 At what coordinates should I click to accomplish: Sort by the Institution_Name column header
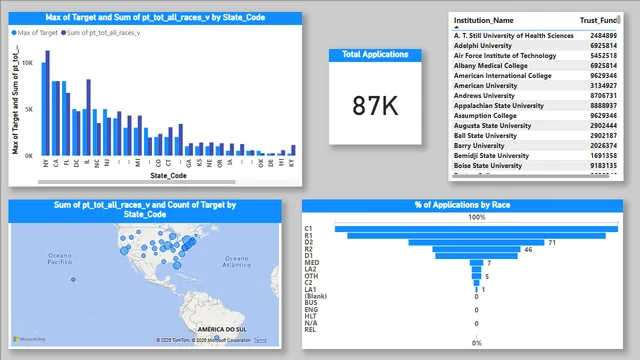point(484,20)
